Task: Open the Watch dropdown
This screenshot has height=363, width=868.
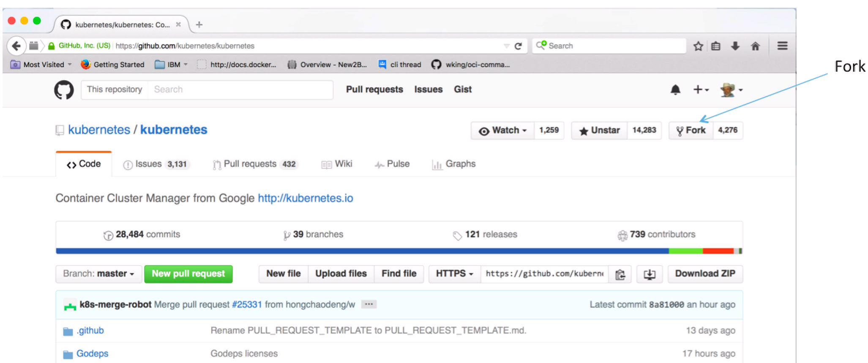Action: coord(503,130)
